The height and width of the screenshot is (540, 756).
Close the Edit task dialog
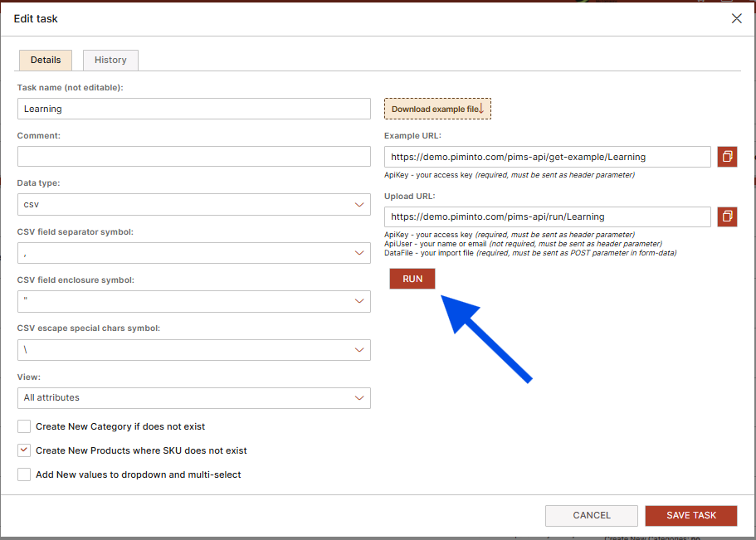(736, 18)
